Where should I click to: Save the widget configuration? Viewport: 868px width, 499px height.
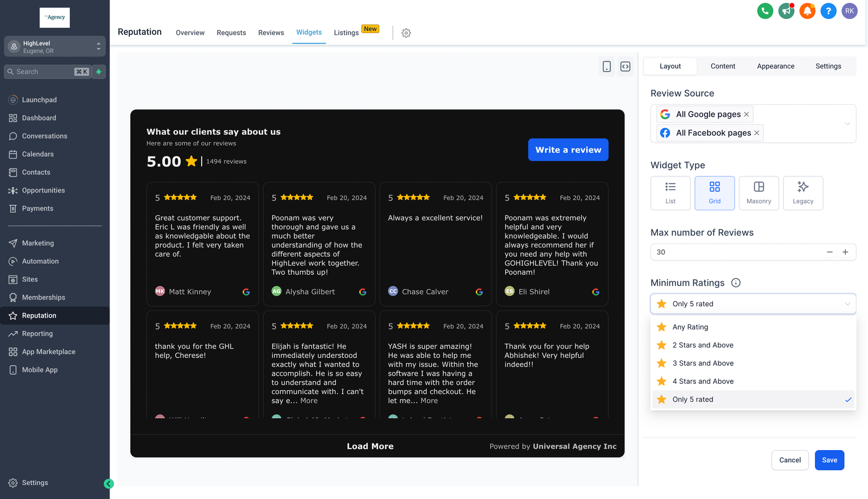[x=829, y=460]
